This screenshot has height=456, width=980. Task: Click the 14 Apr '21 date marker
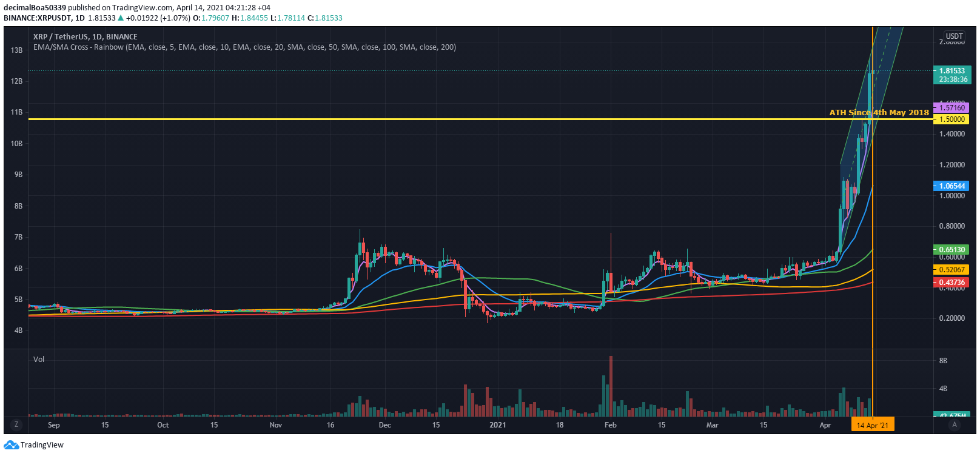pyautogui.click(x=872, y=425)
